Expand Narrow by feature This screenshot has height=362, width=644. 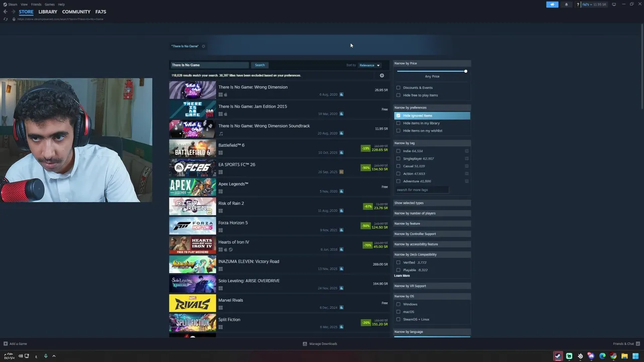click(x=432, y=224)
